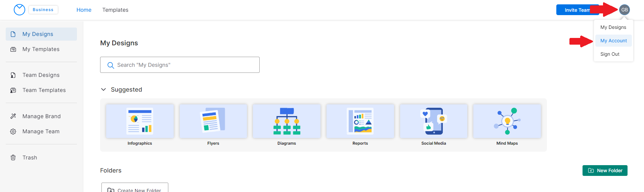Open the GB user avatar menu

click(x=624, y=10)
